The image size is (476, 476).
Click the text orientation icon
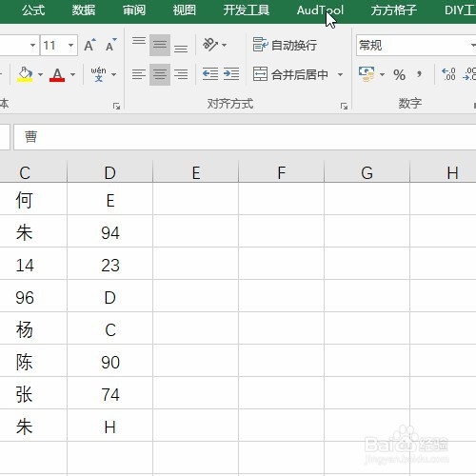(x=210, y=45)
